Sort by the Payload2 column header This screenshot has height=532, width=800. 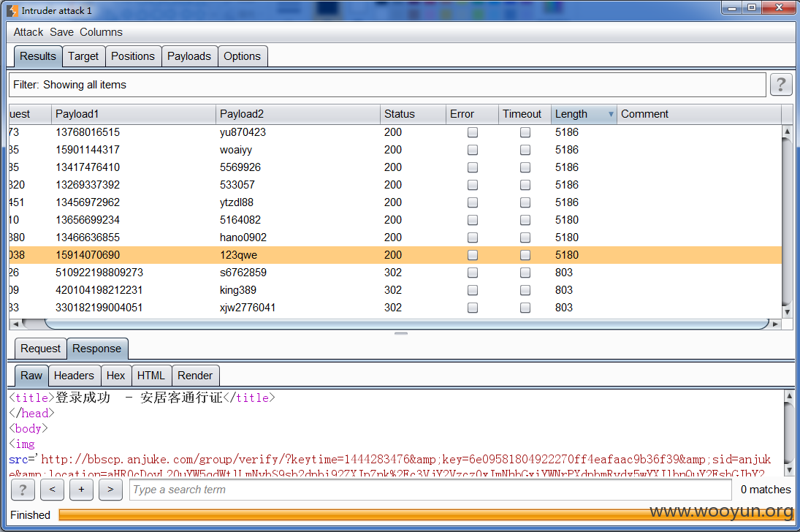(x=298, y=114)
